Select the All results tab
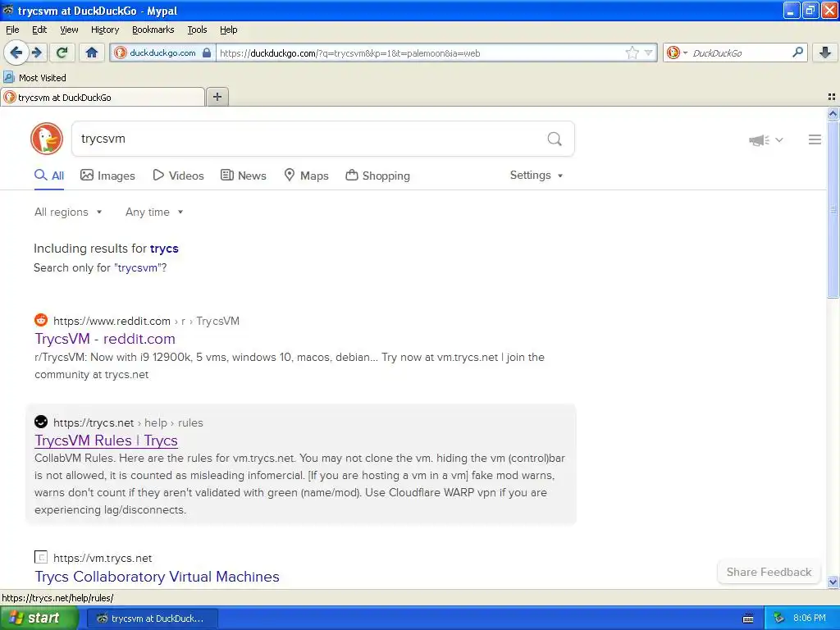 (49, 176)
